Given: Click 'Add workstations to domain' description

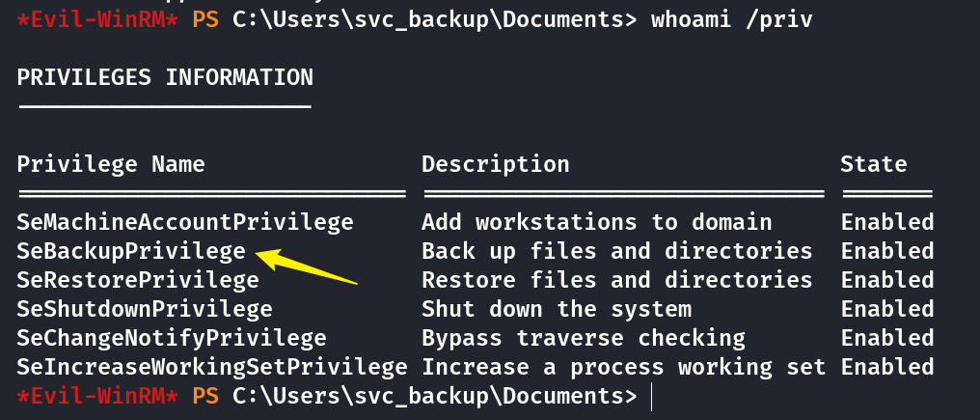Looking at the screenshot, I should pos(597,222).
